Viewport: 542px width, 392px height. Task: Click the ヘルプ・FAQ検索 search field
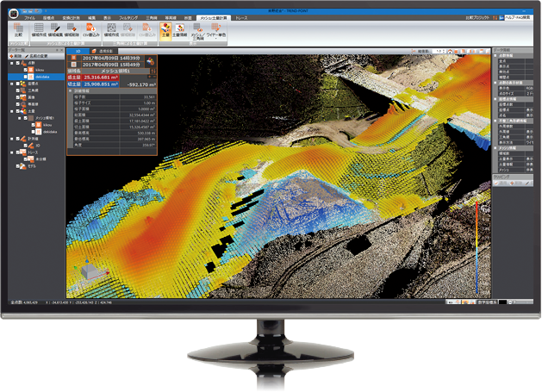tap(514, 17)
